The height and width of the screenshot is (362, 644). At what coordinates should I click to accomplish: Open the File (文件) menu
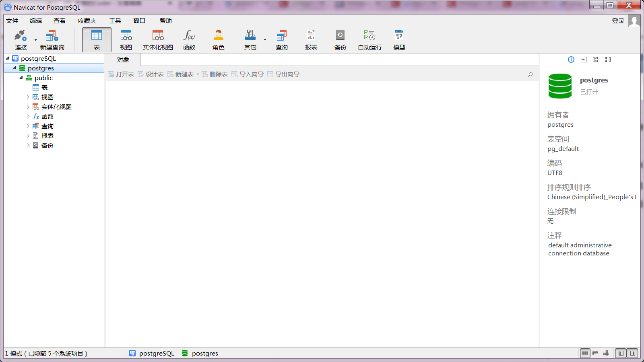[x=12, y=21]
